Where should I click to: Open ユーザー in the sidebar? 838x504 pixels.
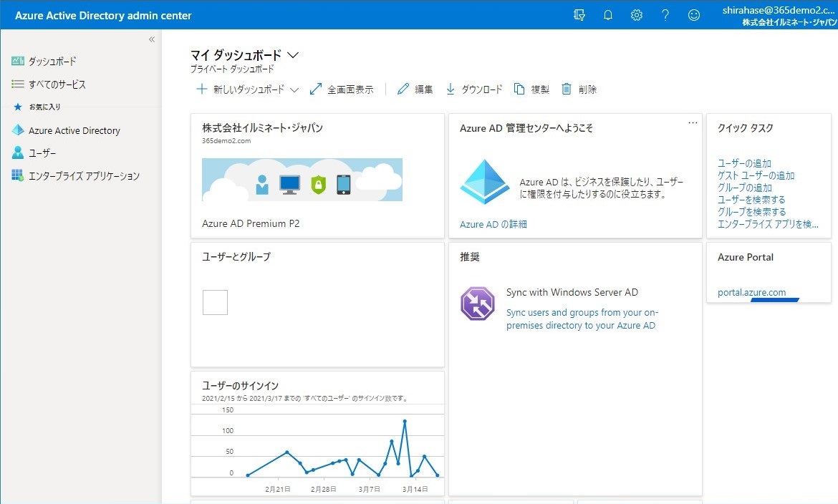42,153
